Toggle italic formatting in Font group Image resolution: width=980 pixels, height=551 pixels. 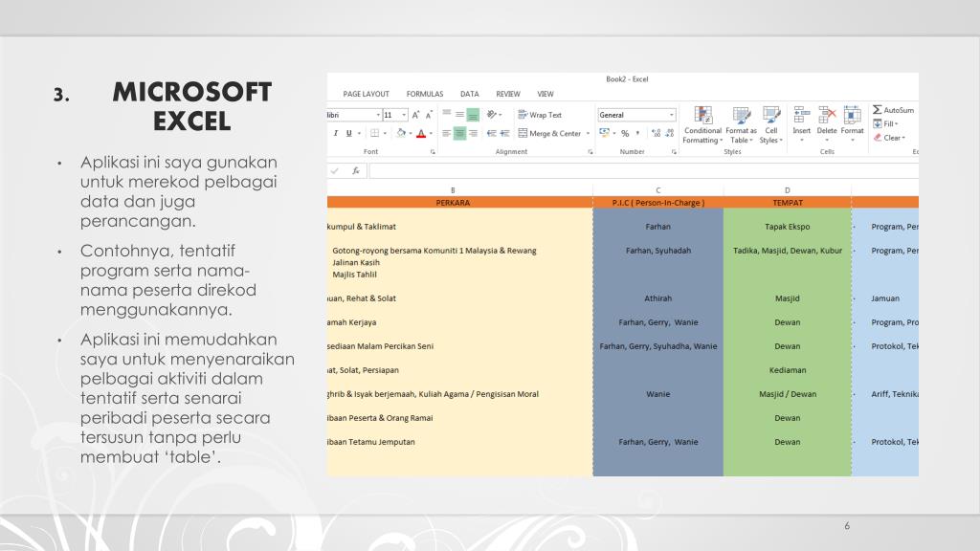click(x=336, y=133)
